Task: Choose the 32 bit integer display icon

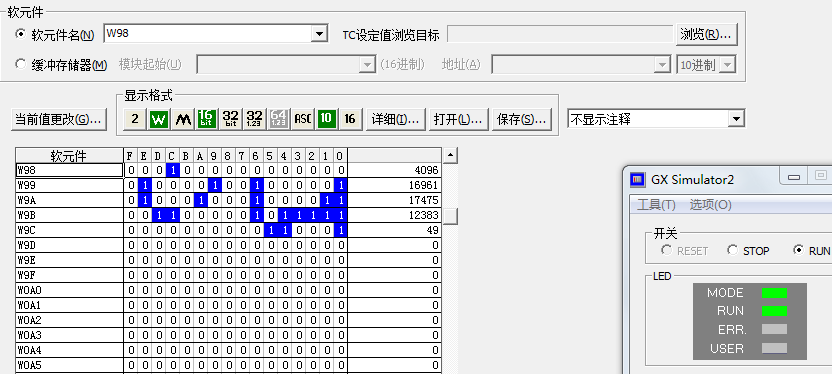Action: 230,119
